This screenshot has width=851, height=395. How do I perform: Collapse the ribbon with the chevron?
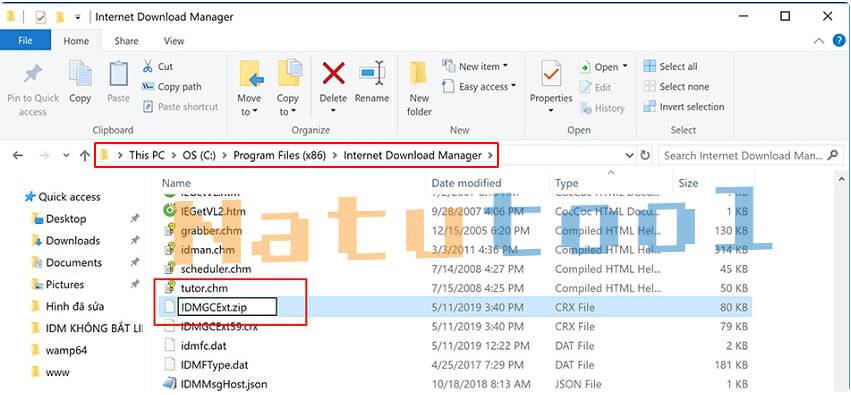click(819, 41)
